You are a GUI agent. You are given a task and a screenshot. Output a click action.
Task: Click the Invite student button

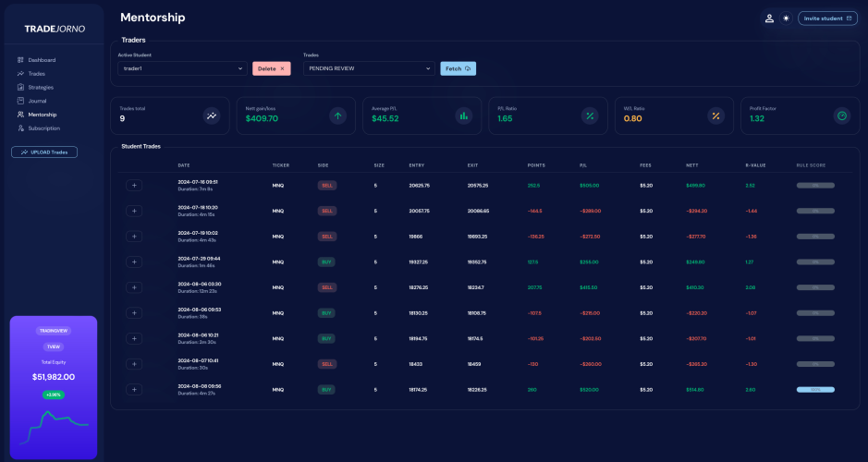[827, 18]
